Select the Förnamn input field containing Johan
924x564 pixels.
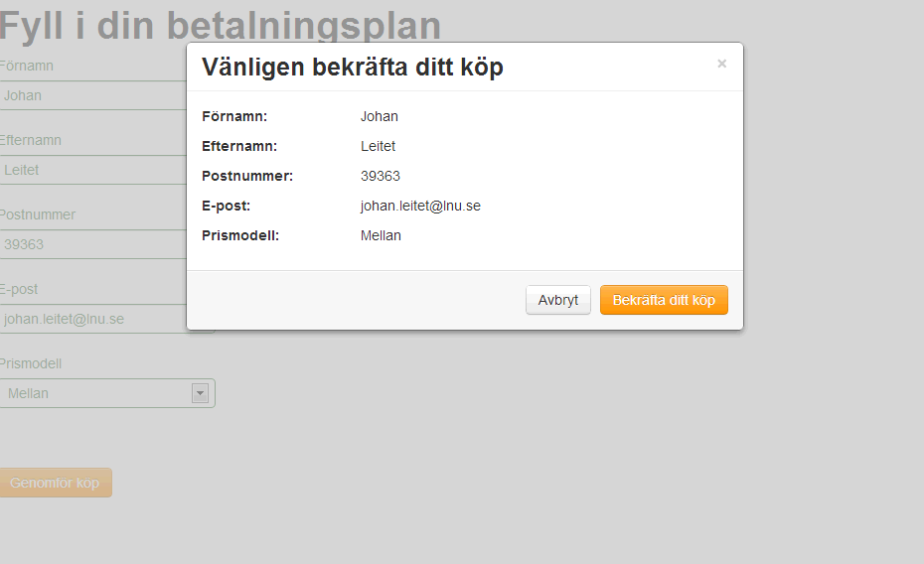[93, 95]
